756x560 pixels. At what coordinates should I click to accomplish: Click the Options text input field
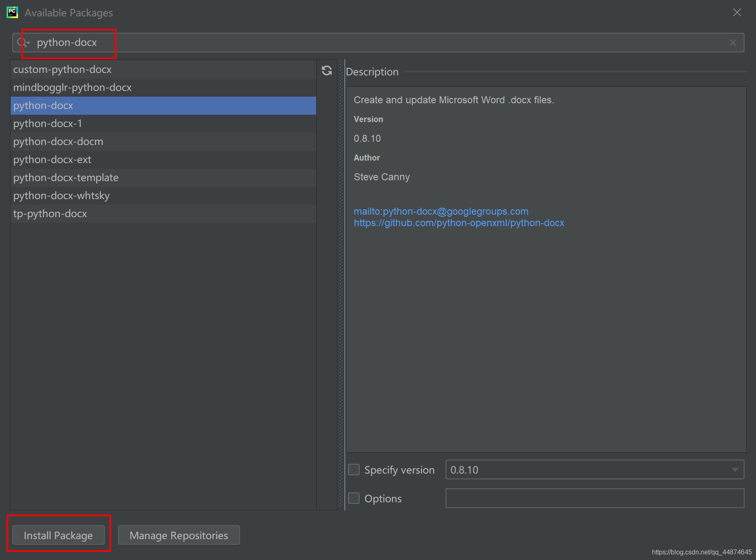click(595, 498)
